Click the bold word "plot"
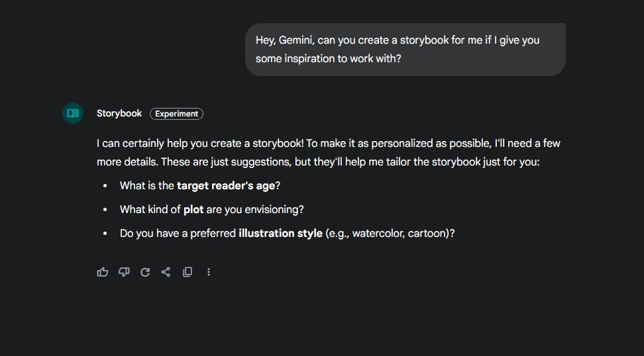 193,210
